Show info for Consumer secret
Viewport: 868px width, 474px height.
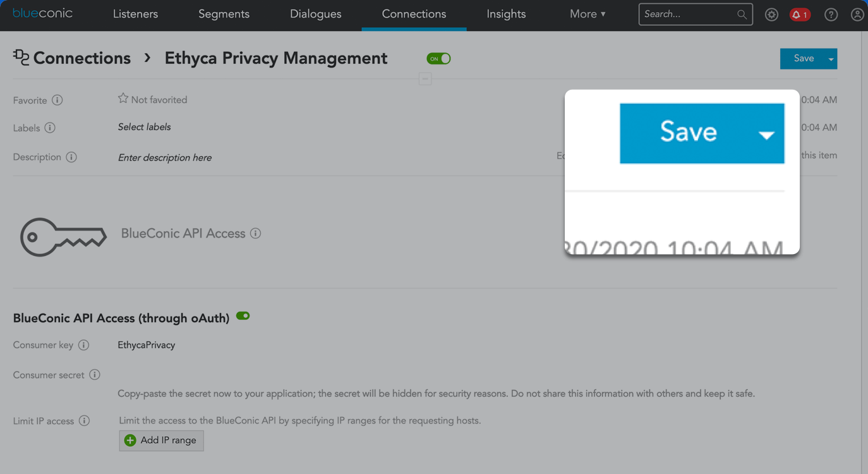click(95, 375)
